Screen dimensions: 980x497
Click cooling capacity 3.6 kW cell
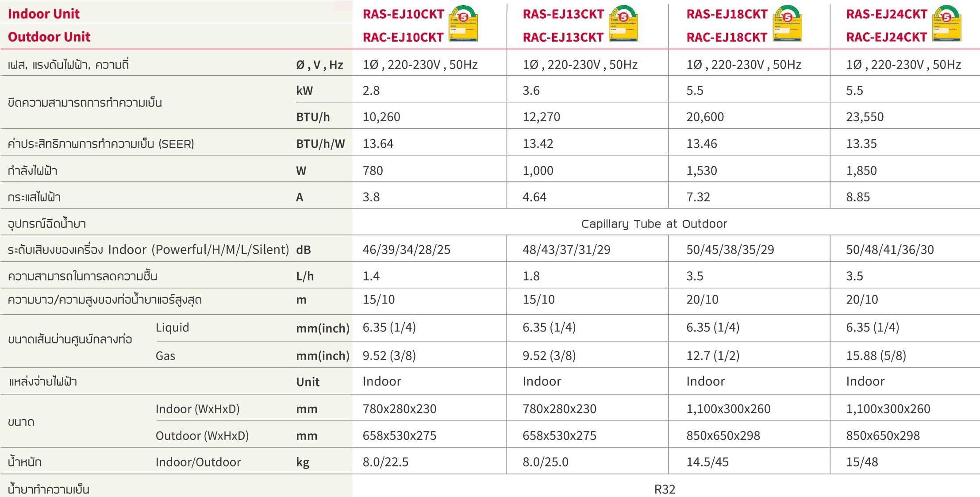531,91
